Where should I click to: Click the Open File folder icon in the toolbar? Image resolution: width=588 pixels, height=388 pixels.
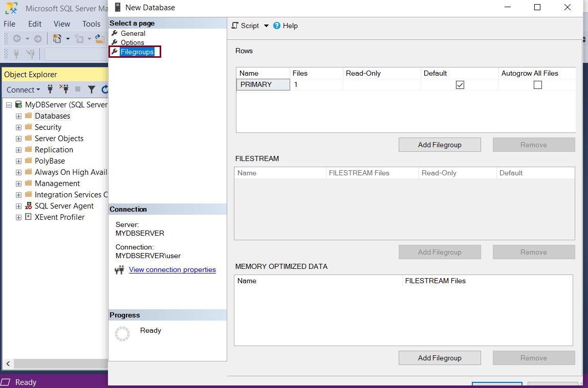point(100,39)
